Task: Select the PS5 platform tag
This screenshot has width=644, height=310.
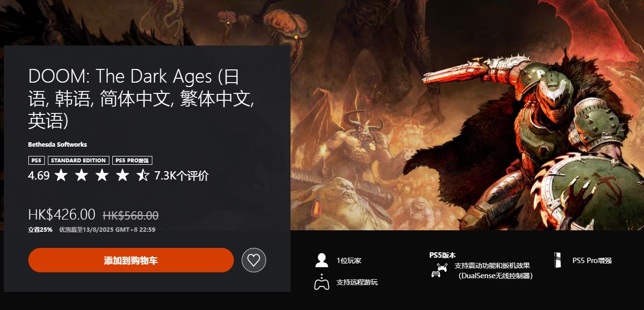Action: 36,160
